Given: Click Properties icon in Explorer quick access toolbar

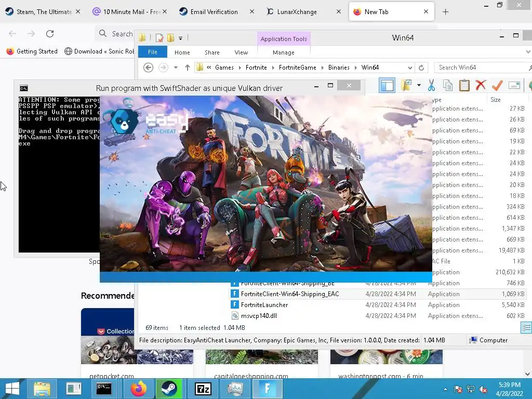Looking at the screenshot, I should tap(159, 38).
